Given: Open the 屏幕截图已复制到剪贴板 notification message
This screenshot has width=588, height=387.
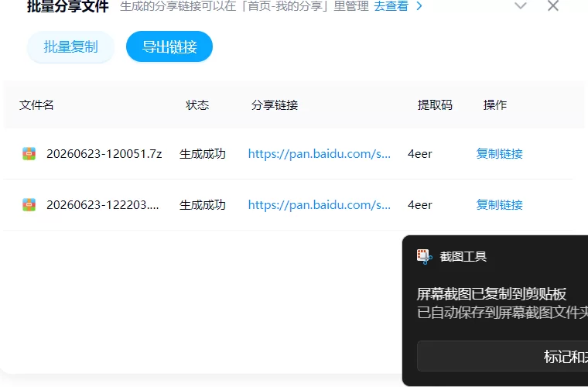Looking at the screenshot, I should (491, 294).
